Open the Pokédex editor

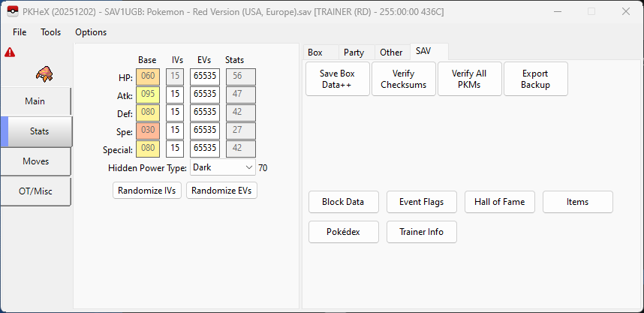(x=343, y=232)
